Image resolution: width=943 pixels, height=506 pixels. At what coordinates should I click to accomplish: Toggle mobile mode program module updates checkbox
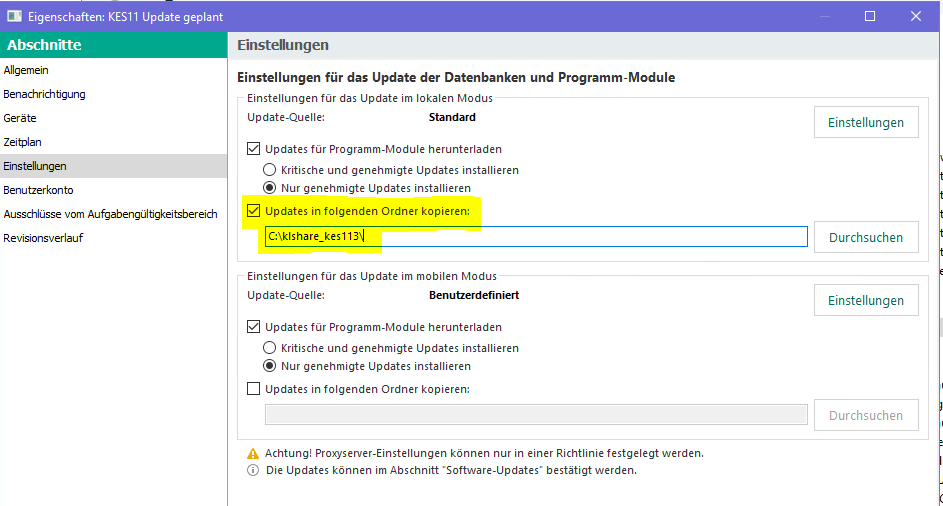(254, 327)
